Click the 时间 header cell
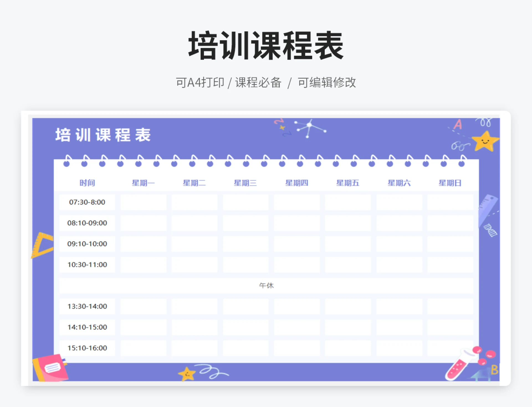Image resolution: width=532 pixels, height=407 pixels. tap(87, 182)
